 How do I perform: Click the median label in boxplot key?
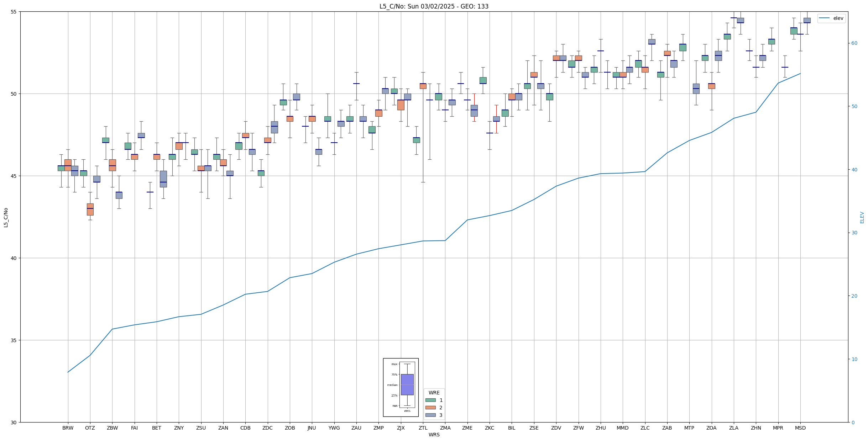point(392,385)
